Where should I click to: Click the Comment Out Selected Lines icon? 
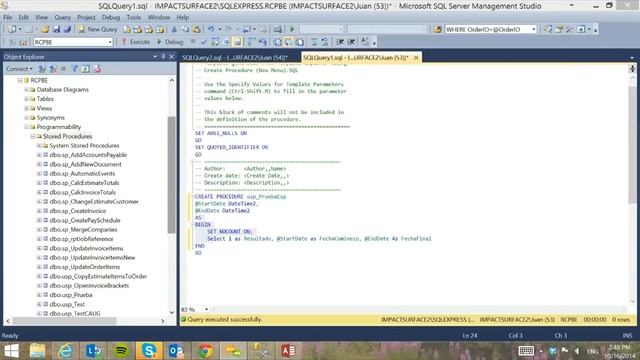[314, 42]
